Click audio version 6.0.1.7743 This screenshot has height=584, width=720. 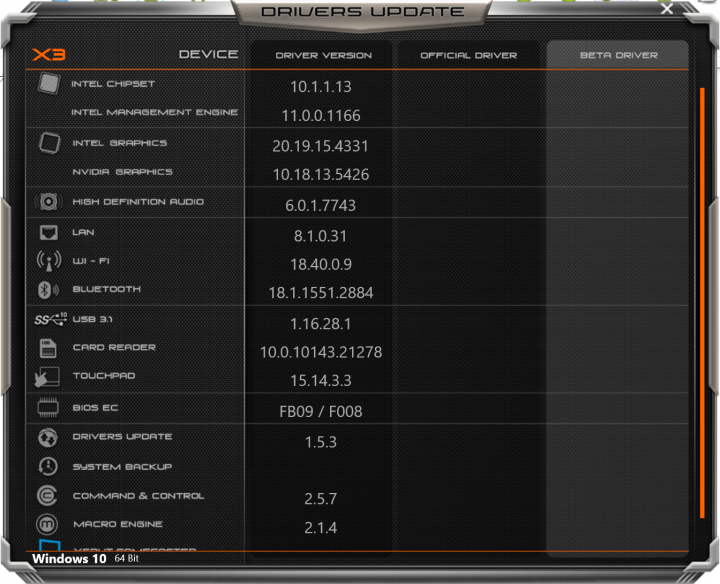[x=321, y=205]
